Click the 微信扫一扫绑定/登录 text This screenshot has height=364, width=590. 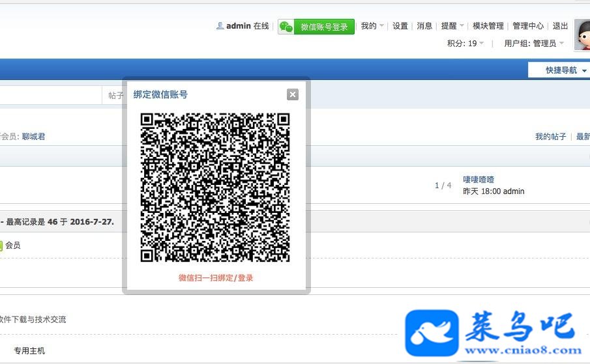(216, 277)
